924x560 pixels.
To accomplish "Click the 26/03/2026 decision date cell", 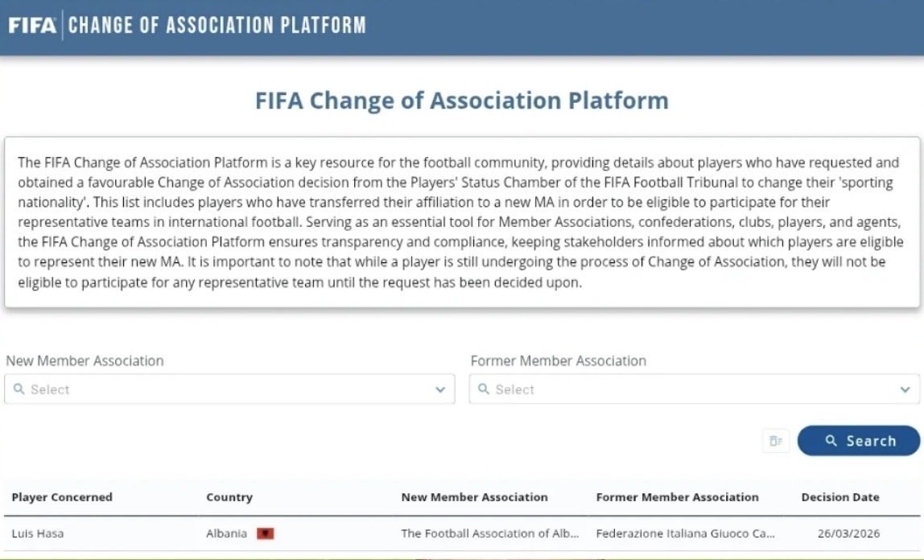I will (847, 533).
